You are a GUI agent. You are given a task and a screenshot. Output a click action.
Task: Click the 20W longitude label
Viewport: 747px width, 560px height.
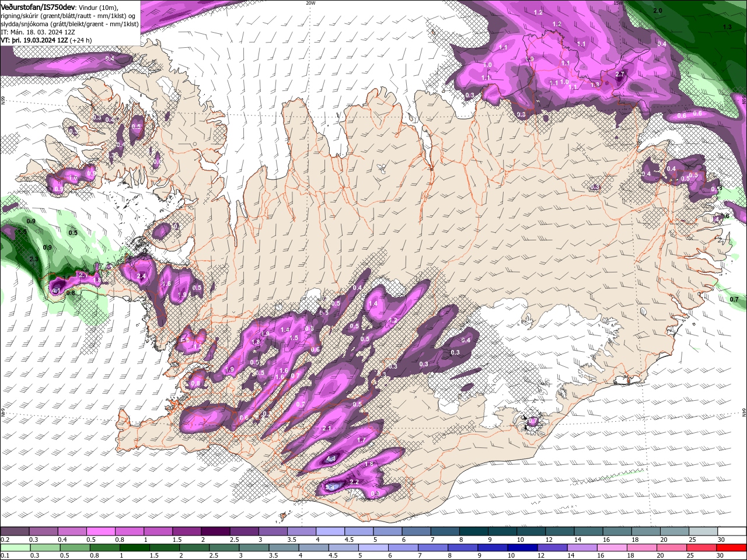point(310,3)
